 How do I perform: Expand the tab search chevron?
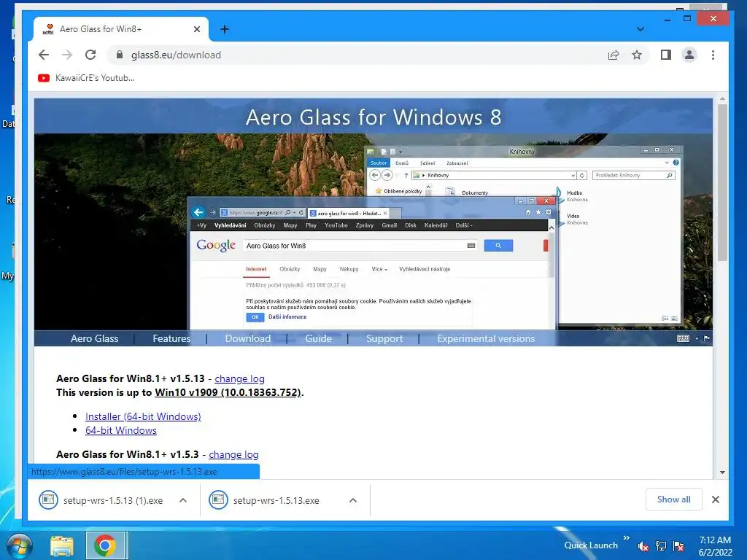tap(640, 29)
